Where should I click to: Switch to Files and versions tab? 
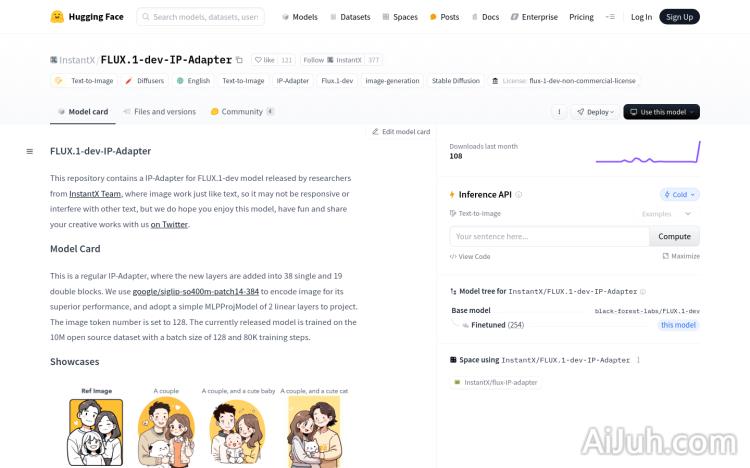click(159, 112)
